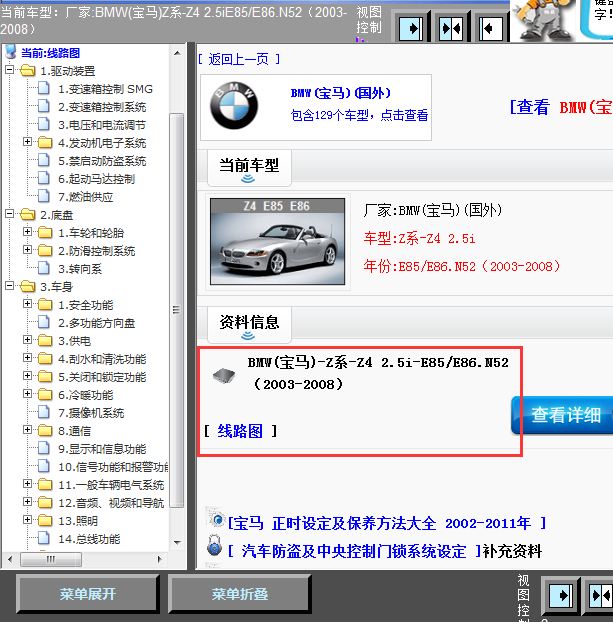613x622 pixels.
Task: Select the 6.起动马达控制 tree item
Action: 96,179
